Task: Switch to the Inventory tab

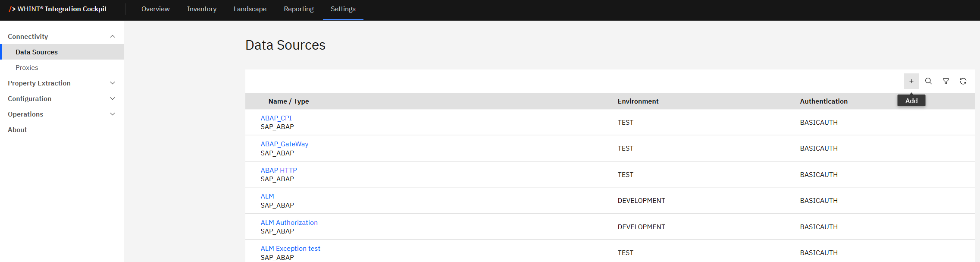Action: pyautogui.click(x=201, y=9)
